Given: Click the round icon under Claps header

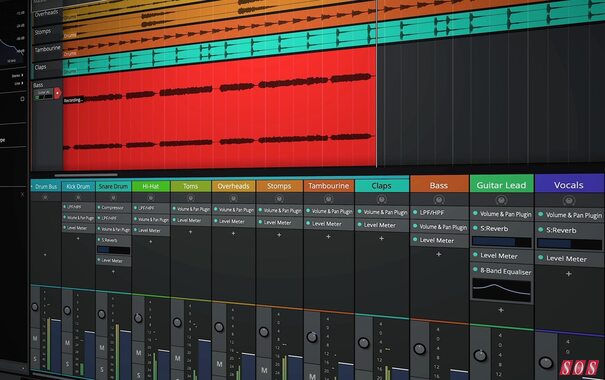Looking at the screenshot, I should click(x=381, y=199).
